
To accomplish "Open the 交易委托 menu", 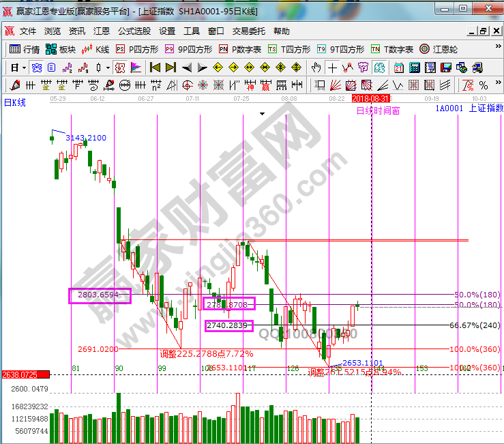I will coord(250,31).
